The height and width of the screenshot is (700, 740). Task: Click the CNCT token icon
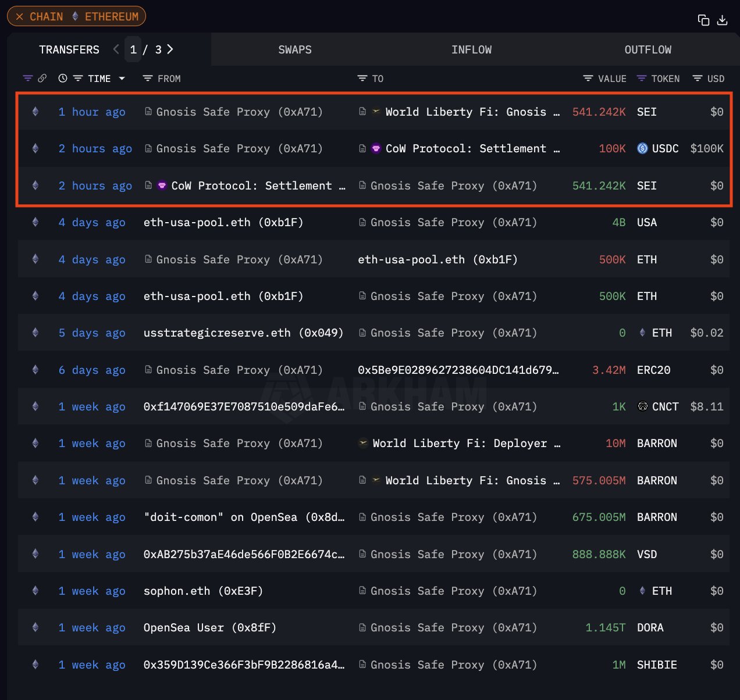coord(642,406)
